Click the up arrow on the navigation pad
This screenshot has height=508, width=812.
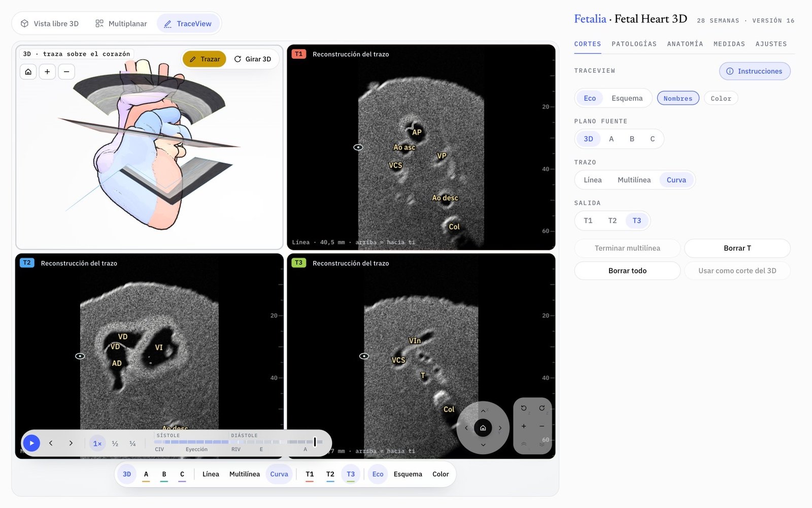483,411
